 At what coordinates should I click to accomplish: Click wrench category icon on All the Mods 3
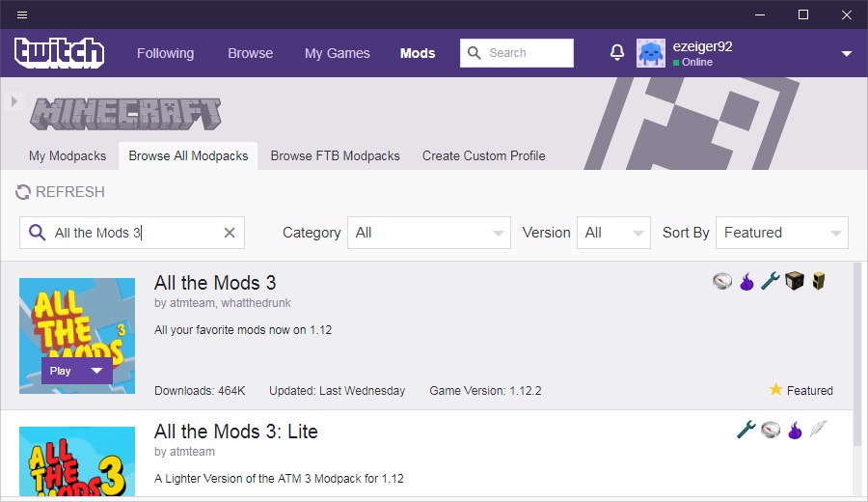tap(770, 281)
